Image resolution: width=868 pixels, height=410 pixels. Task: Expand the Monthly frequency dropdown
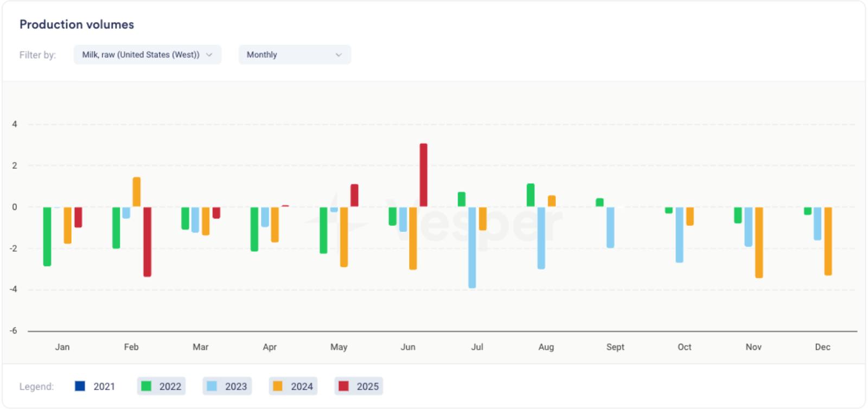click(x=294, y=55)
